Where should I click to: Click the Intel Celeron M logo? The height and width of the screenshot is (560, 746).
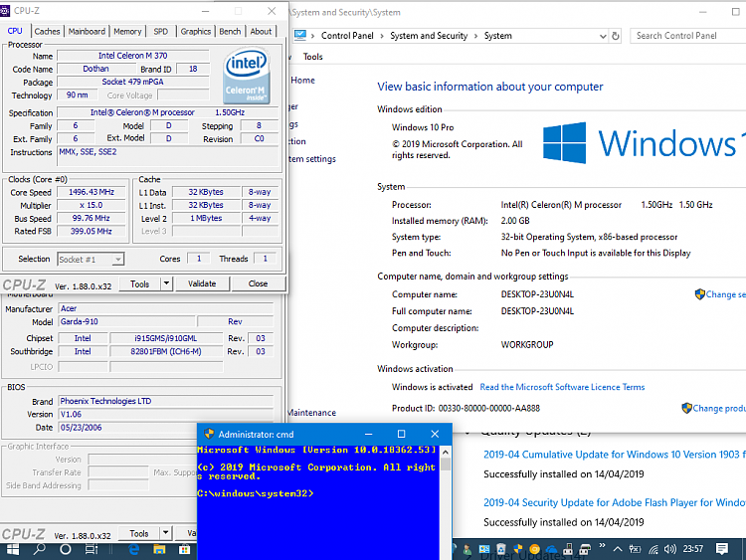pos(247,76)
